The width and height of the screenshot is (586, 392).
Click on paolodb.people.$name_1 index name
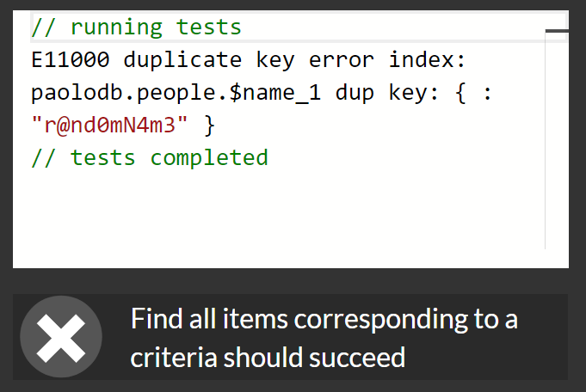(176, 93)
